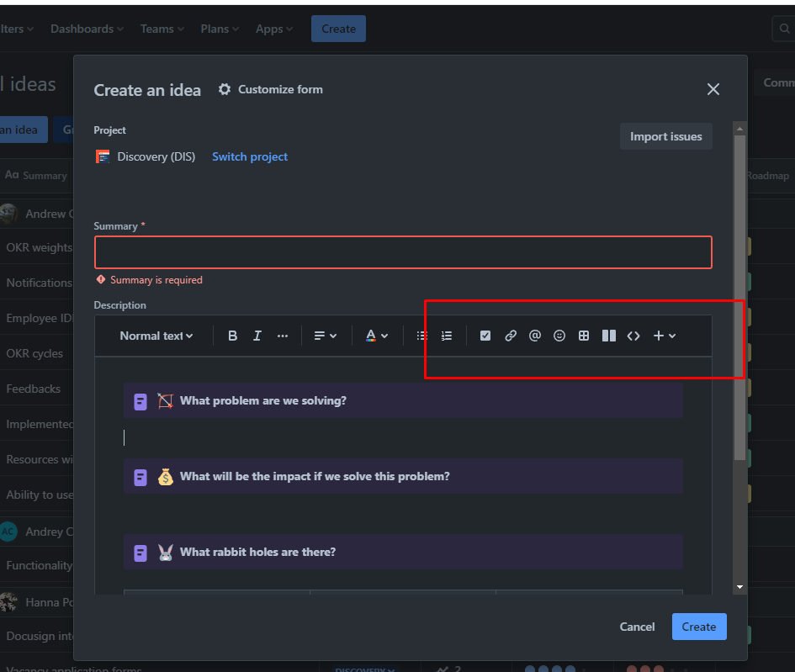Toggle bold formatting in description editor
Viewport: 795px width, 672px height.
coord(232,336)
